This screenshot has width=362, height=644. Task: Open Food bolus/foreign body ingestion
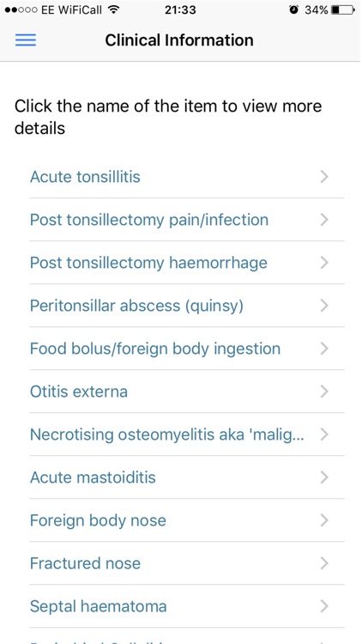187,349
